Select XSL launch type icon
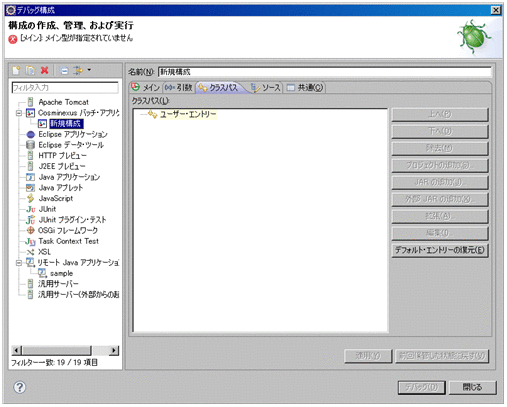 (30, 252)
